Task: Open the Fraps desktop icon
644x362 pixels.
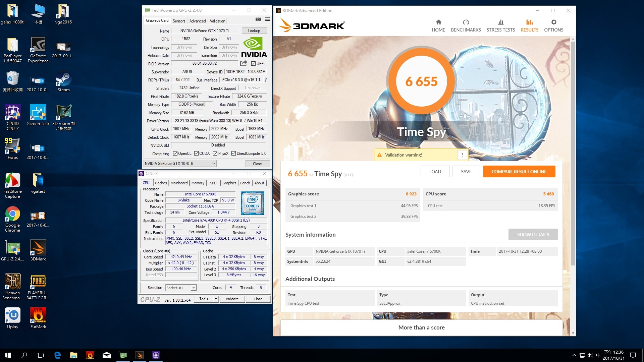Action: (12, 149)
